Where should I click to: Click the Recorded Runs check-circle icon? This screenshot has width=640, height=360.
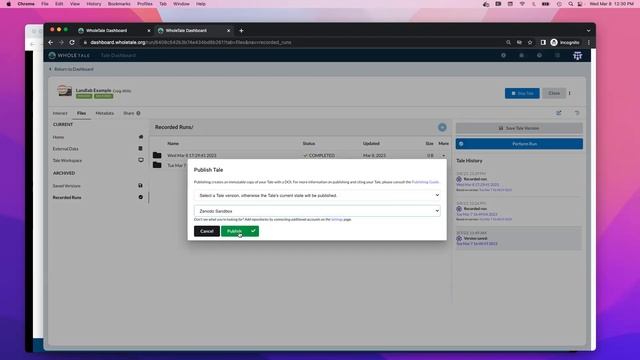140,197
